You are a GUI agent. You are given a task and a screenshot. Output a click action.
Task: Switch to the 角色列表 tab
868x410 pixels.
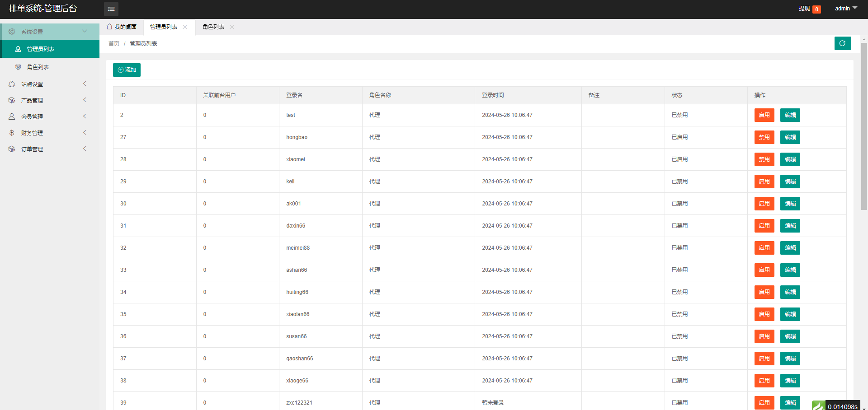pyautogui.click(x=213, y=27)
